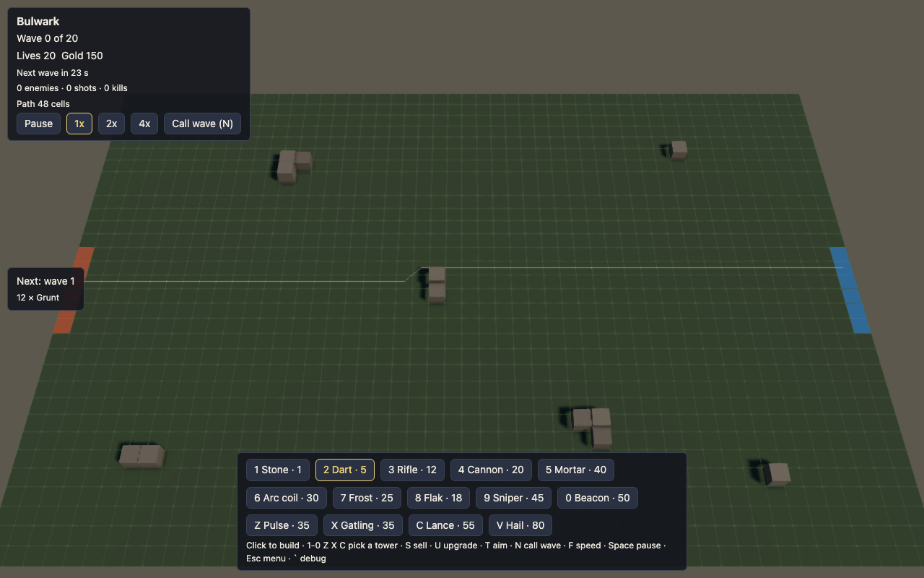Image resolution: width=924 pixels, height=578 pixels.
Task: Click the blue exit zone
Action: pos(850,290)
